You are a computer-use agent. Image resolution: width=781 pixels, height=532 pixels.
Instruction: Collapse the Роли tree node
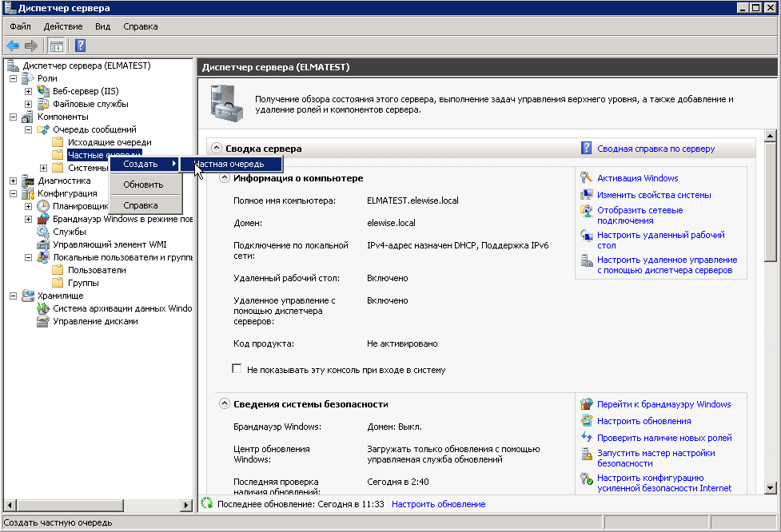(13, 78)
